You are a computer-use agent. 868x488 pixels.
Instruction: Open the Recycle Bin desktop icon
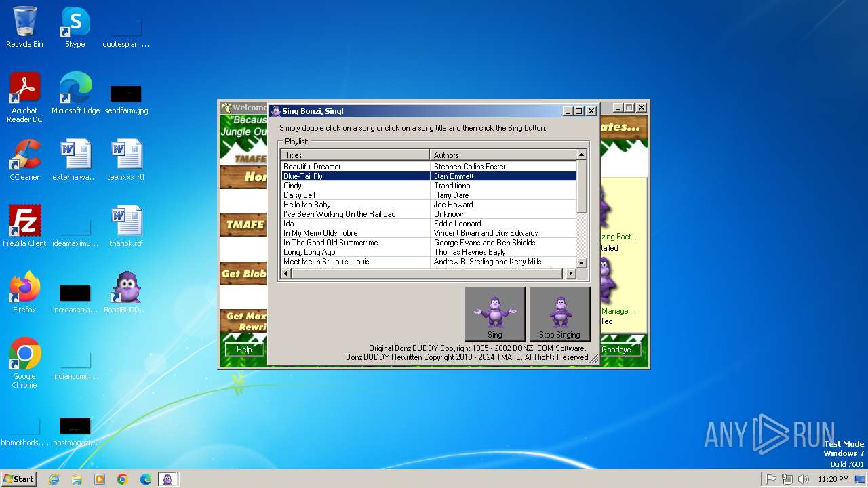click(x=24, y=27)
